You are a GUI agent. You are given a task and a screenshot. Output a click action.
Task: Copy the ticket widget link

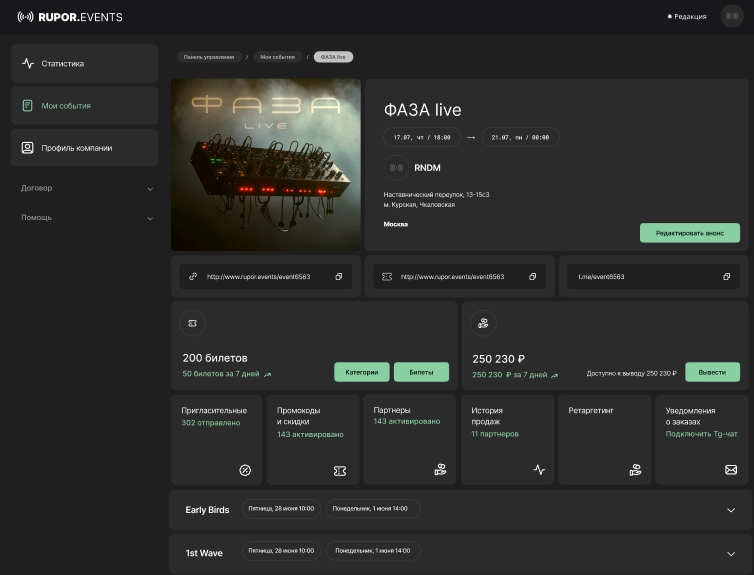[532, 277]
